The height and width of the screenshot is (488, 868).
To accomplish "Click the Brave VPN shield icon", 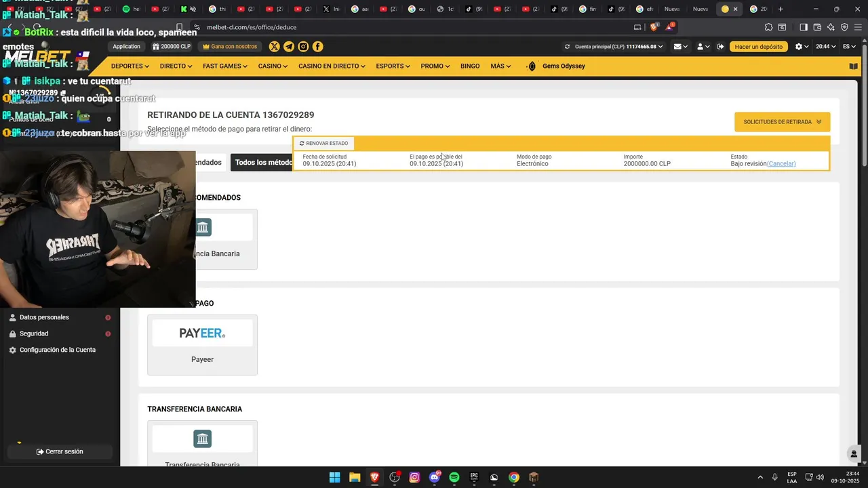I will pyautogui.click(x=844, y=27).
